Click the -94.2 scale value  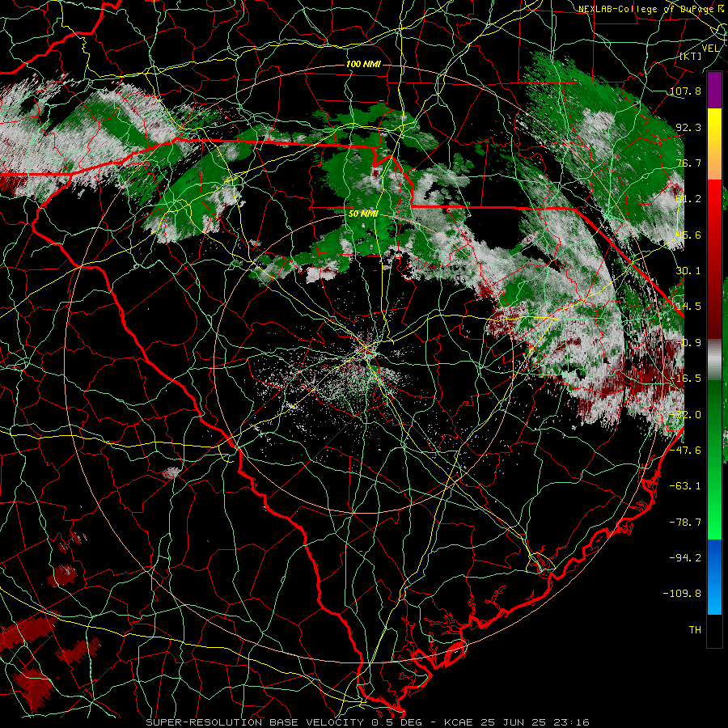(685, 557)
